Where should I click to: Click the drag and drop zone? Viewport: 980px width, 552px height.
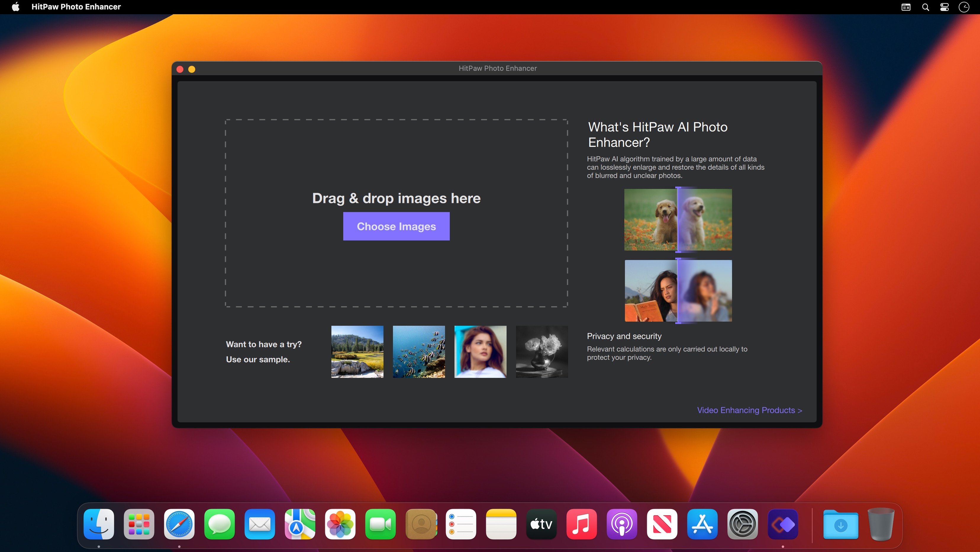[396, 213]
